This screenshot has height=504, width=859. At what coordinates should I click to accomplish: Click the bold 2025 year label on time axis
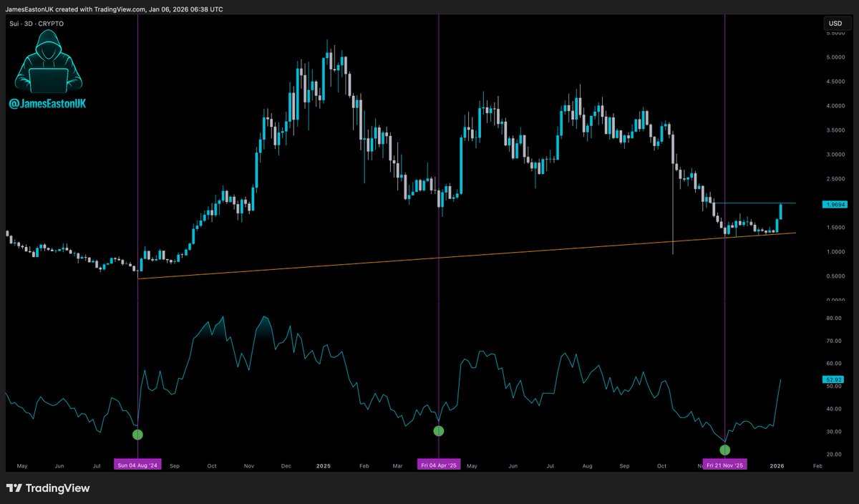(x=323, y=465)
